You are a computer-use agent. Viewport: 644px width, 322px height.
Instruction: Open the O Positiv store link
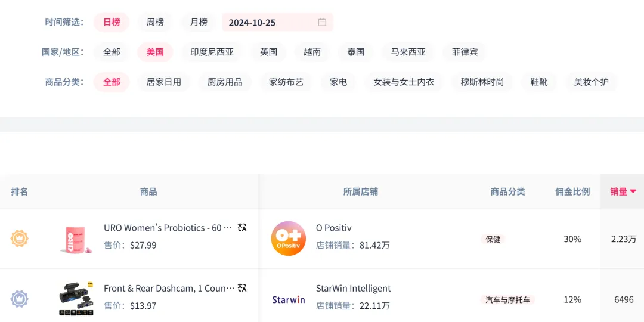click(x=333, y=228)
